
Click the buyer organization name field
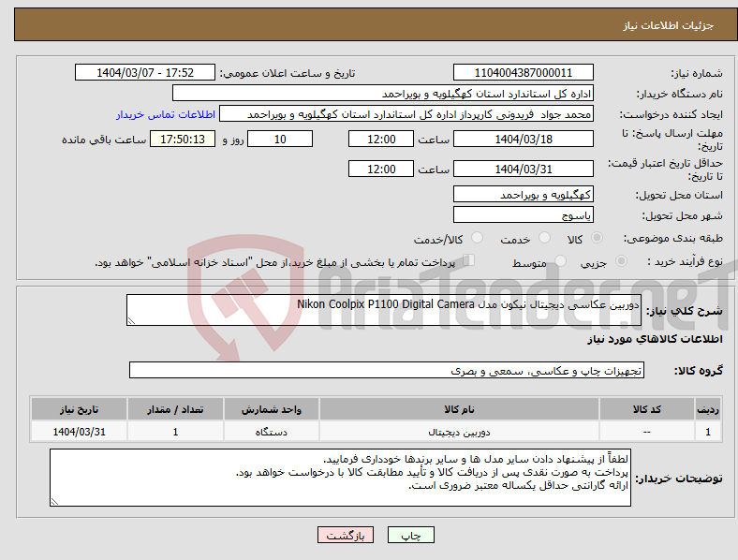pyautogui.click(x=383, y=93)
